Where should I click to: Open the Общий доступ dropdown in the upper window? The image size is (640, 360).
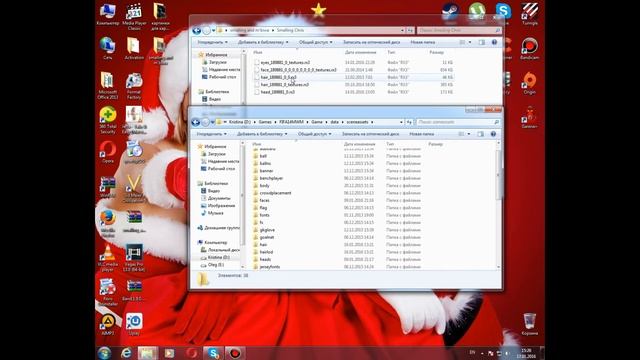(315, 42)
